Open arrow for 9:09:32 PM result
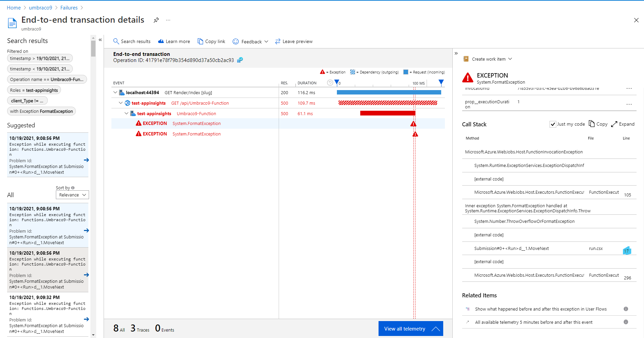The image size is (644, 338). [x=86, y=319]
